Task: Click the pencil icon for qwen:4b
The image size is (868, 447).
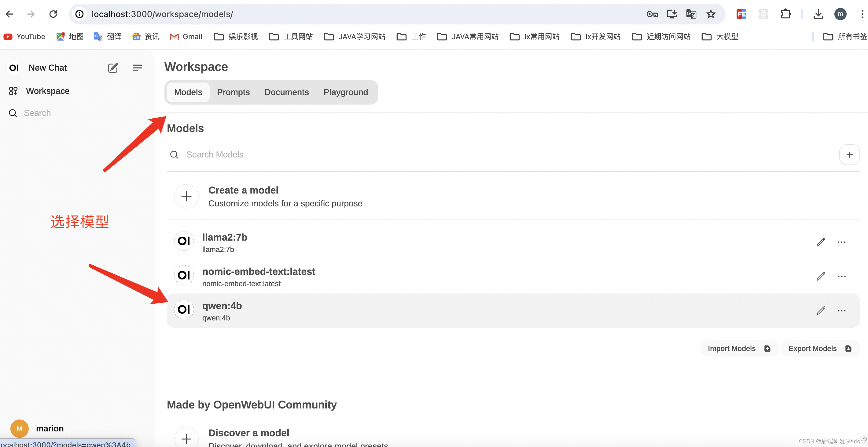Action: 821,310
